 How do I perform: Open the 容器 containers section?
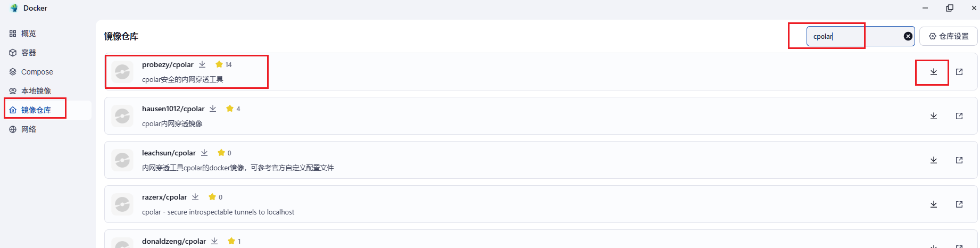(x=28, y=53)
